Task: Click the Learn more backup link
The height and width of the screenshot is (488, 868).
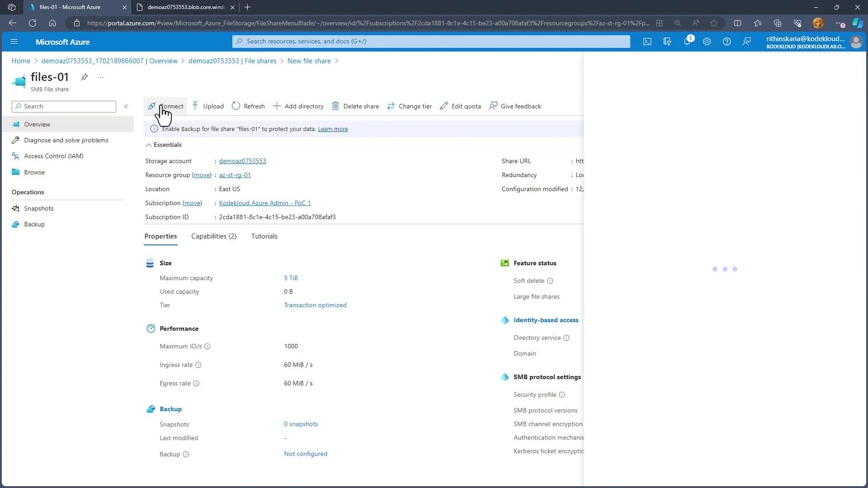Action: tap(333, 129)
